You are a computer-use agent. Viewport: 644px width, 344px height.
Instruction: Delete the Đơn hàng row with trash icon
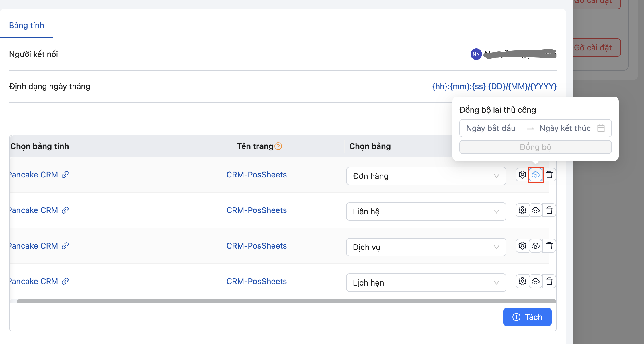[x=549, y=175]
